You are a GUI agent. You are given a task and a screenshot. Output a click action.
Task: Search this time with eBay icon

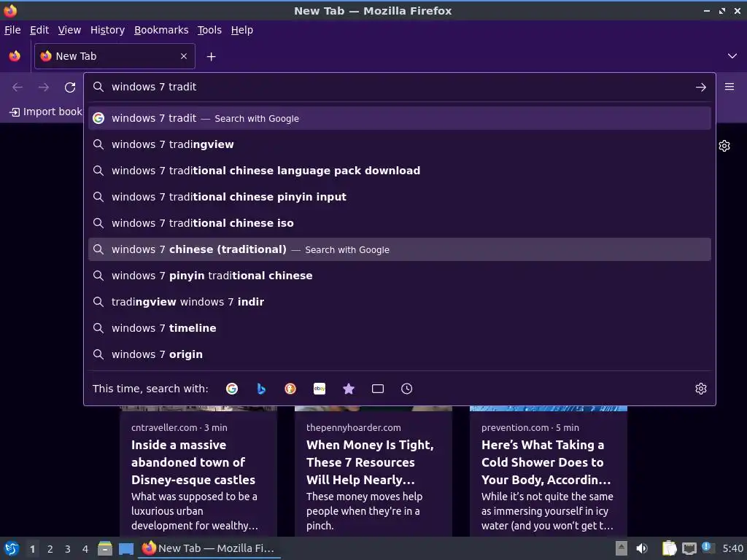point(320,389)
